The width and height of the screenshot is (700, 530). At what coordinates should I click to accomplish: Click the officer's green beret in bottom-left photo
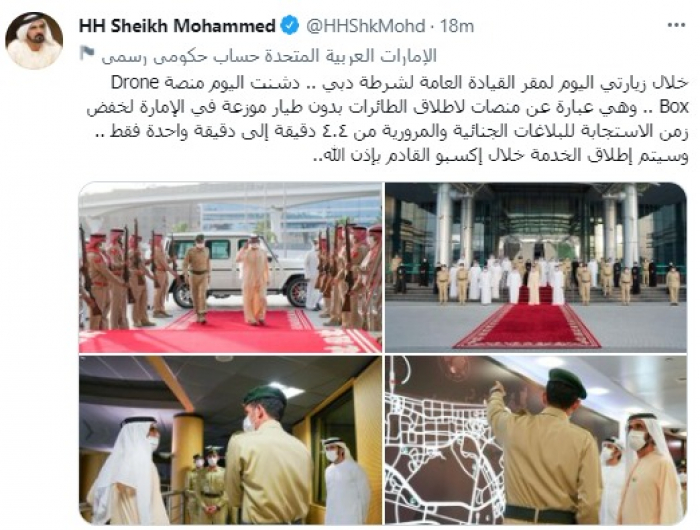(x=265, y=396)
